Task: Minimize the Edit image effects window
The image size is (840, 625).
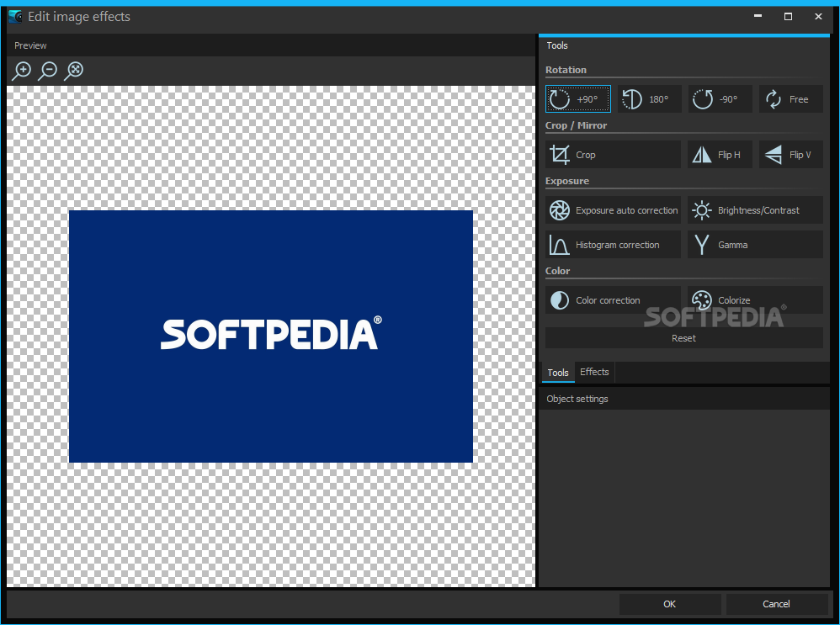Action: (758, 17)
